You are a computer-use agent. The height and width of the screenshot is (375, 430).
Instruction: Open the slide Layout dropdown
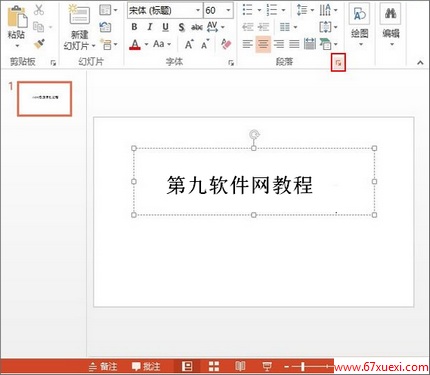tap(108, 10)
